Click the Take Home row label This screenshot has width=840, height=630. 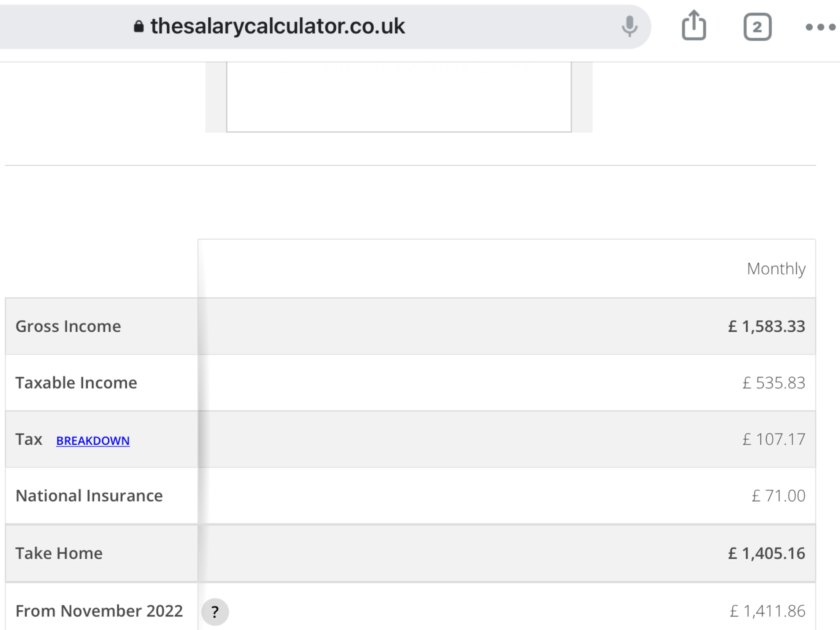pos(59,553)
